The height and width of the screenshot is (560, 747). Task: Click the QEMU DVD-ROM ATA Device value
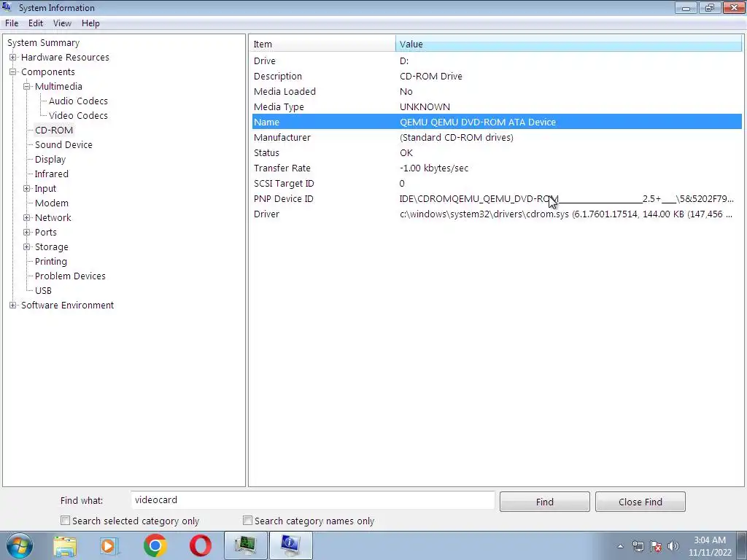(x=477, y=122)
